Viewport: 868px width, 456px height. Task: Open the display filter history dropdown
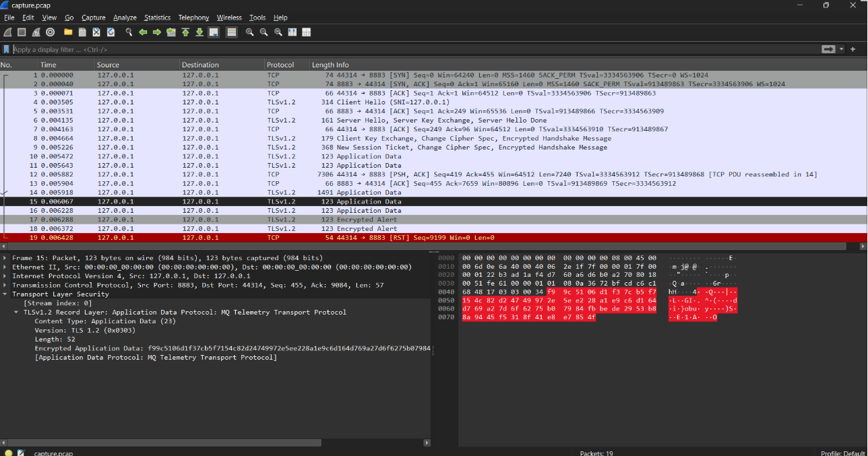coord(842,49)
